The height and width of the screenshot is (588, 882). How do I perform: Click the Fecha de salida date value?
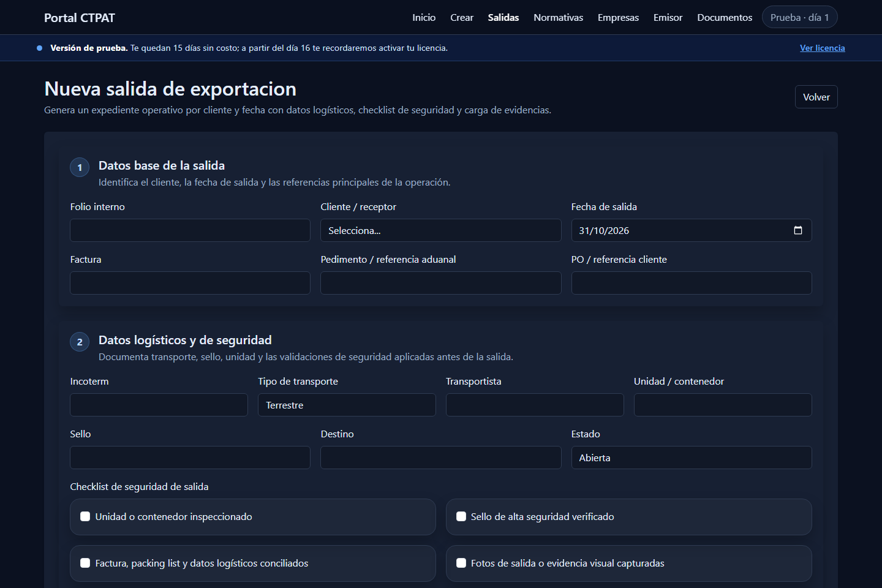(x=604, y=231)
